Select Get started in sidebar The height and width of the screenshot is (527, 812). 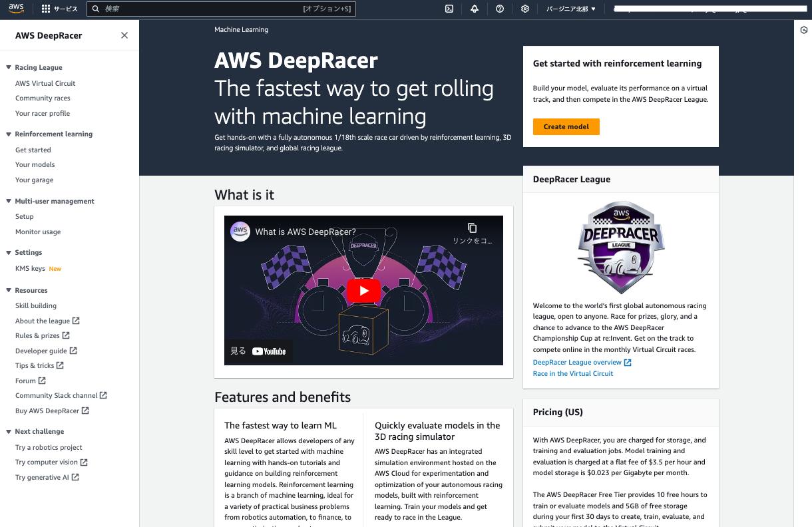coord(33,150)
